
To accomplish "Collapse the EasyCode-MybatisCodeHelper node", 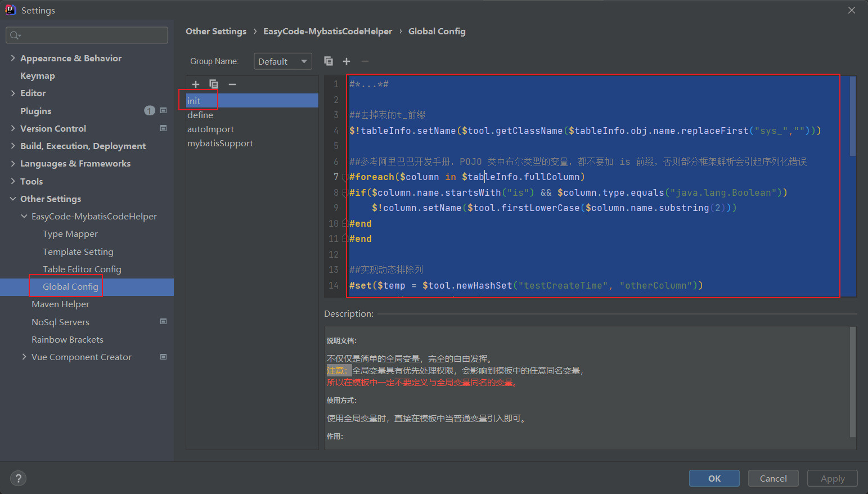I will click(24, 216).
